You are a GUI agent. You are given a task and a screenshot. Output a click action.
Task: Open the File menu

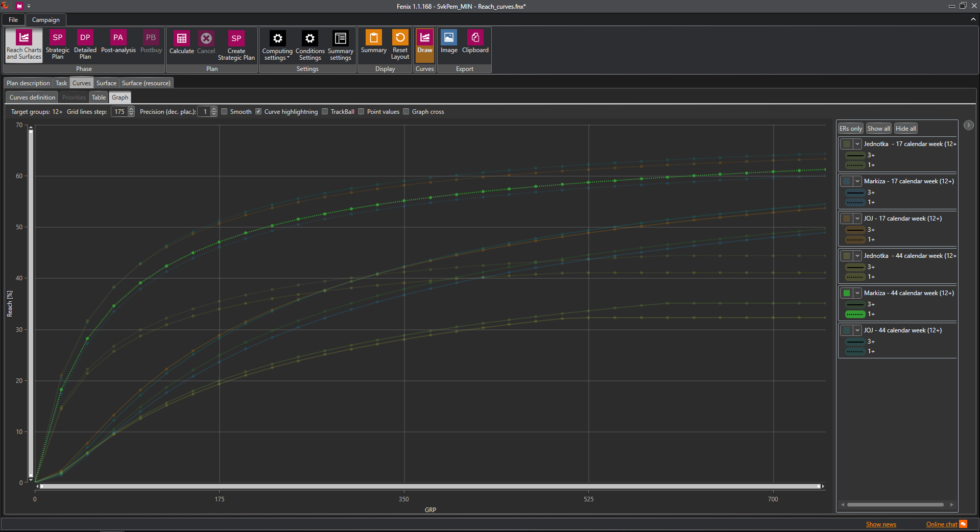(13, 20)
